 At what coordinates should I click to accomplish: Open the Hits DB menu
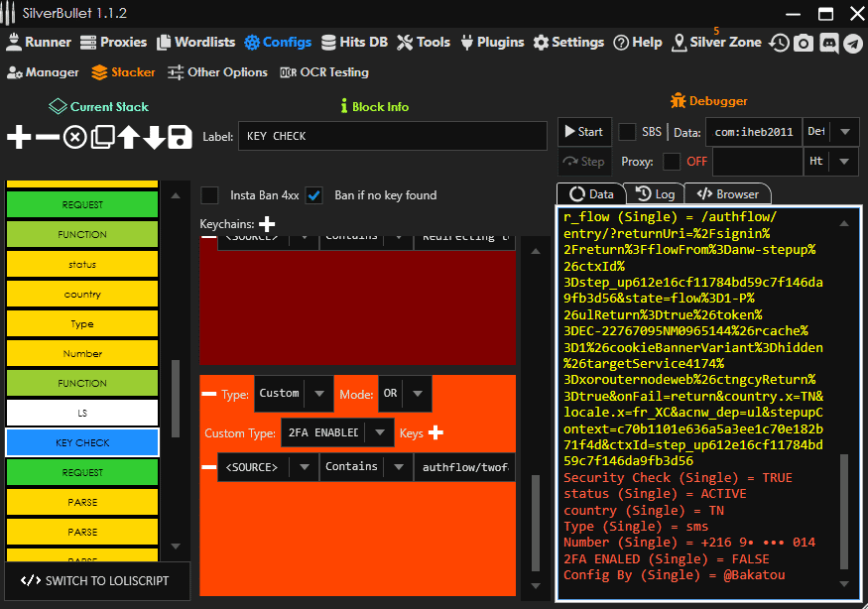pyautogui.click(x=354, y=42)
